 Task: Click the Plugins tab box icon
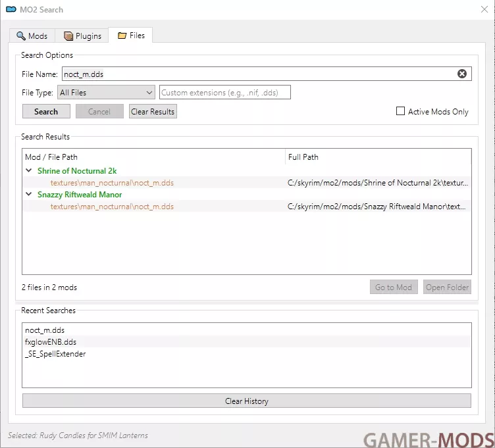coord(68,36)
